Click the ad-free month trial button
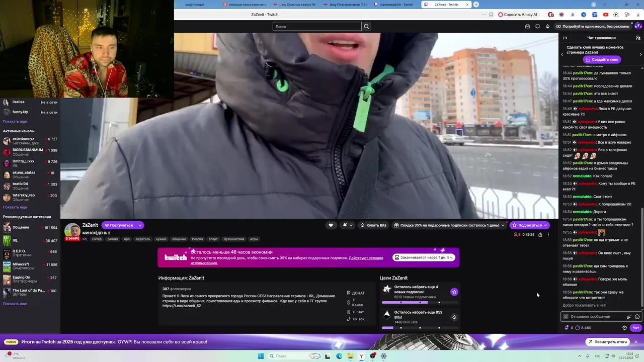Screen dimensions: 644x362 pos(593,26)
